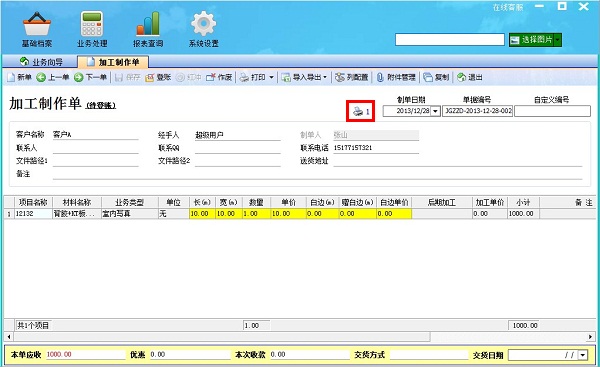The image size is (600, 367).
Task: Select row 1 number header
Action: pos(9,214)
